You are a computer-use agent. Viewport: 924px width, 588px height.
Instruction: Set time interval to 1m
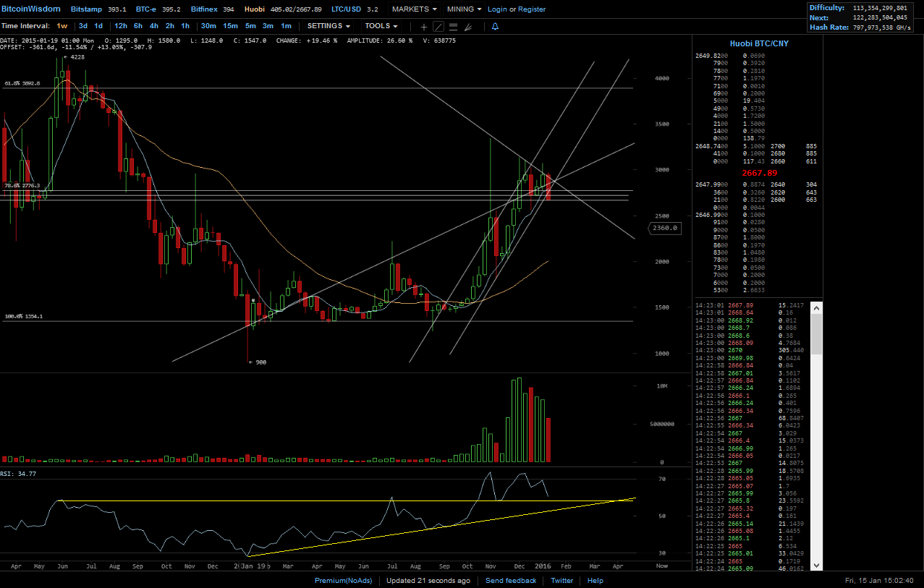tap(286, 26)
